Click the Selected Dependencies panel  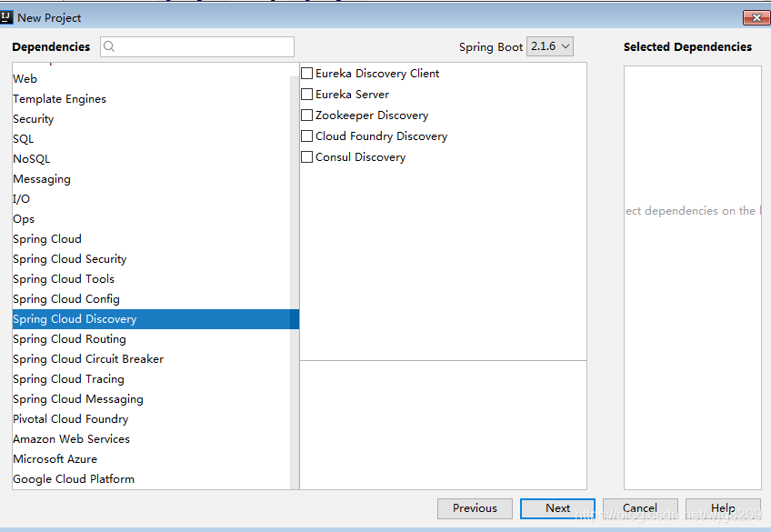click(x=693, y=277)
